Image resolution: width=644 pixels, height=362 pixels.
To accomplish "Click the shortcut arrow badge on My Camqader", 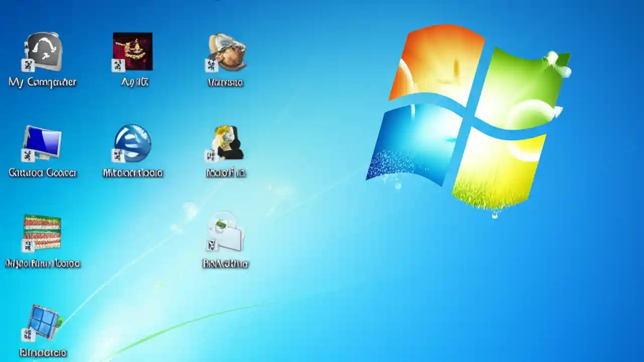I will tap(28, 65).
